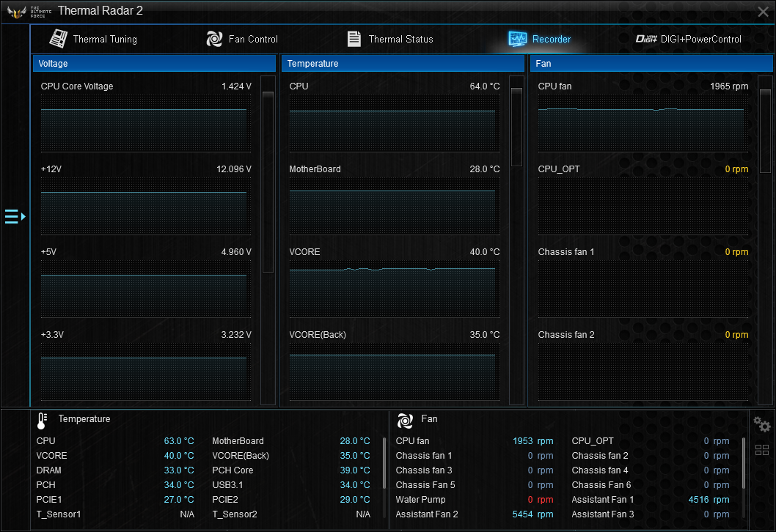
Task: Click the Voltage panel header
Action: tap(155, 63)
